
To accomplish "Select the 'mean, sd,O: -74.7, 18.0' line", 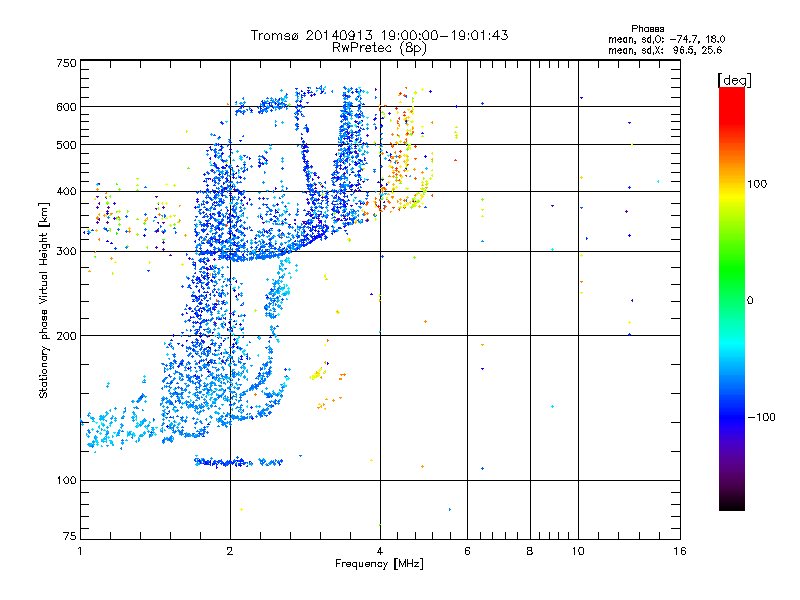I will pos(666,39).
